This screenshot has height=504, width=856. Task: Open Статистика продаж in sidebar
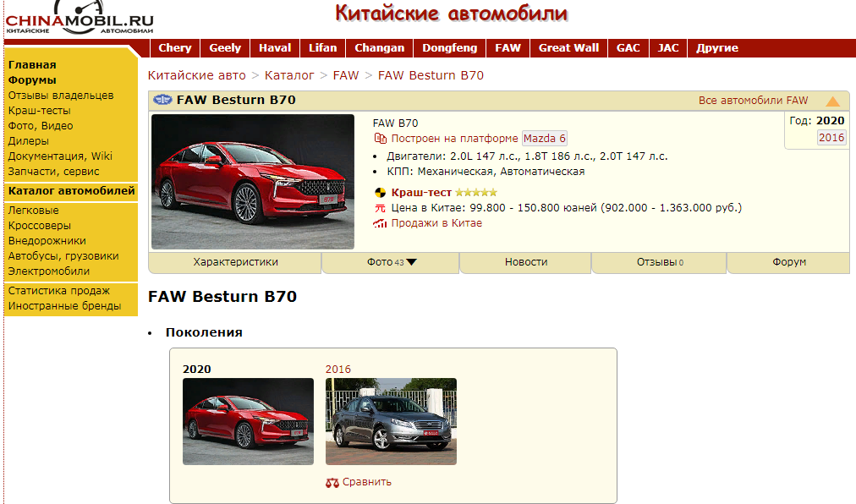[59, 291]
